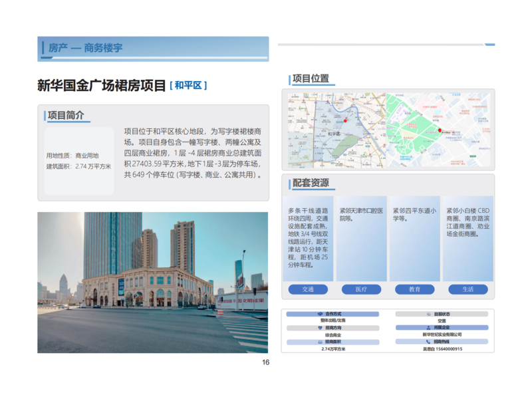The image size is (532, 395).
Task: Click the 目前状态 label bar
Action: 442,315
